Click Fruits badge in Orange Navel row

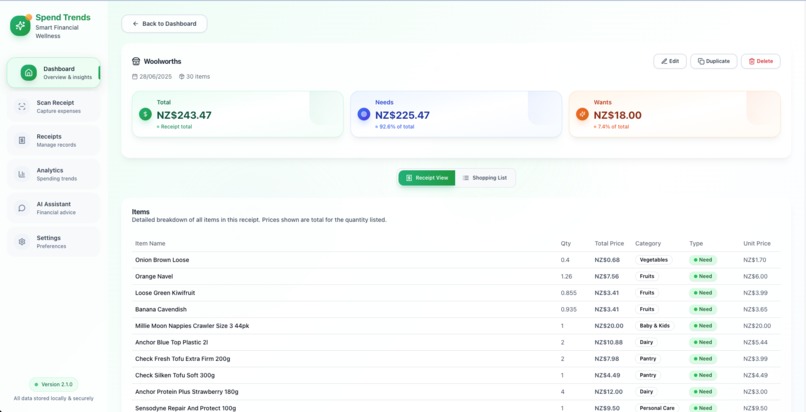coord(647,276)
